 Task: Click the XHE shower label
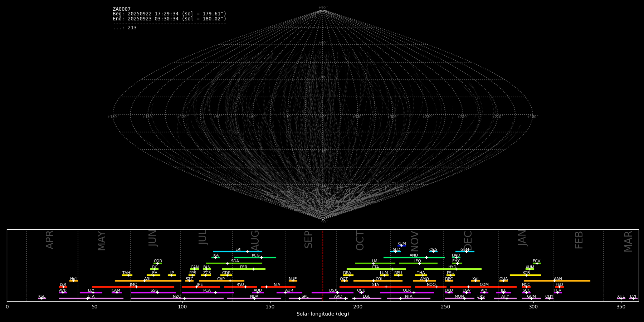(621, 297)
